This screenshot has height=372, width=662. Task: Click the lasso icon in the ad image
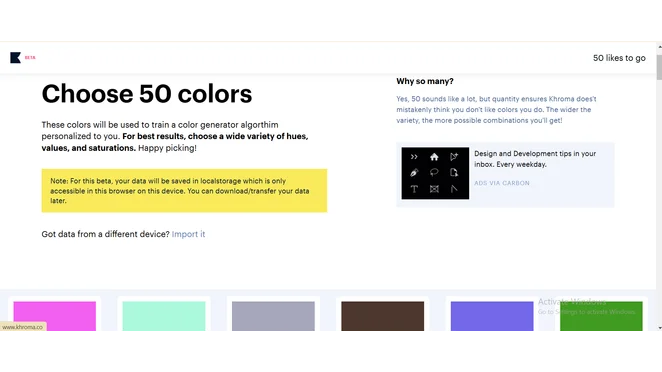click(x=434, y=173)
